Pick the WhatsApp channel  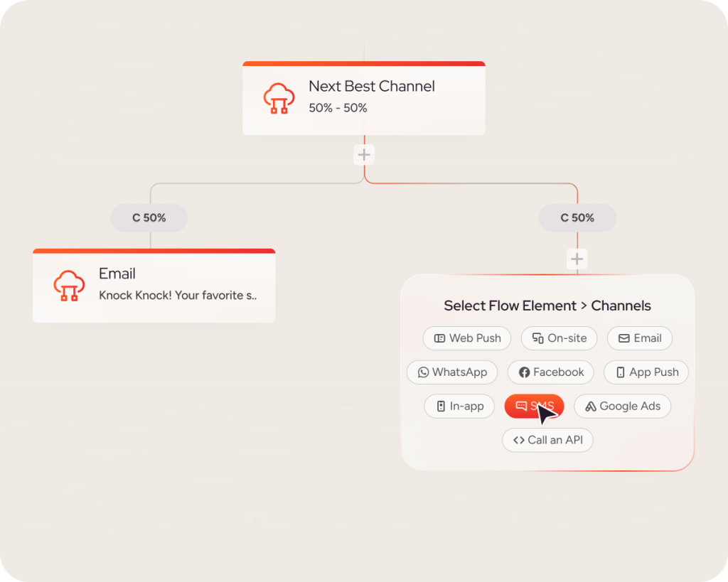point(452,372)
